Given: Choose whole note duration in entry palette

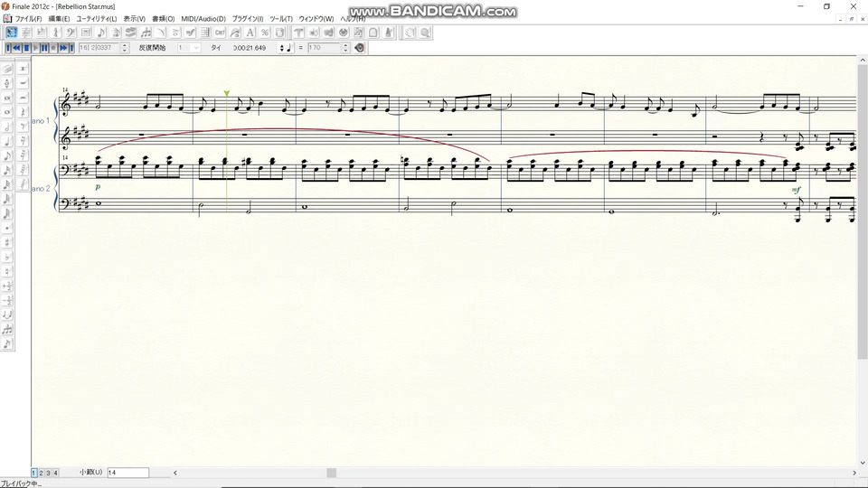Looking at the screenshot, I should tap(7, 112).
